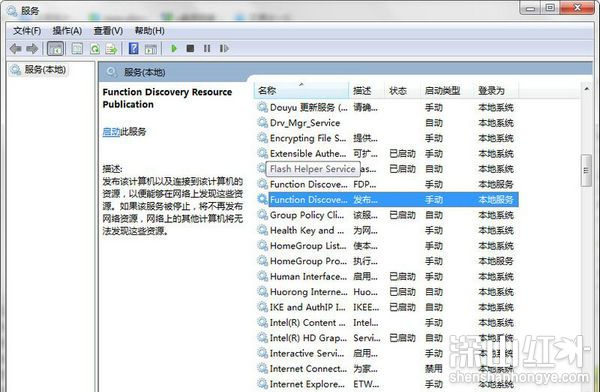Click the highlighted Function Discove... row

(387, 199)
